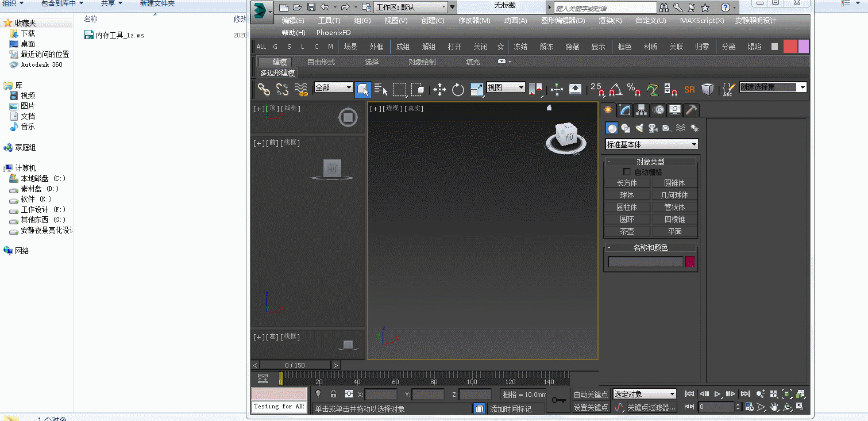Expand the 视图 reference coordinate dropdown
The image size is (868, 421).
pyautogui.click(x=506, y=87)
